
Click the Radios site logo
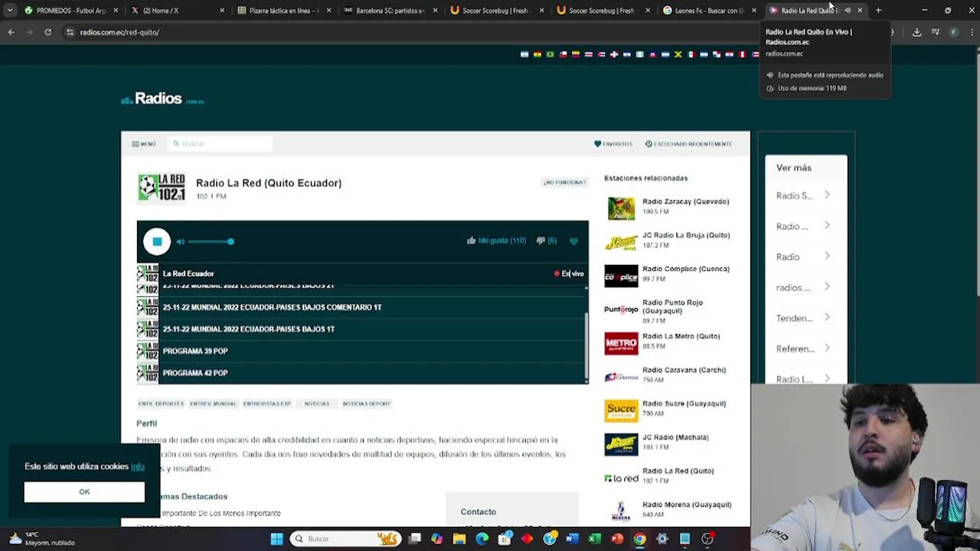[x=162, y=99]
